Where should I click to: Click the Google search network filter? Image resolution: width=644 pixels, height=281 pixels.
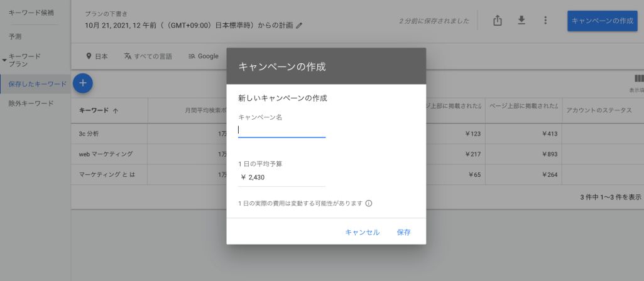click(204, 56)
